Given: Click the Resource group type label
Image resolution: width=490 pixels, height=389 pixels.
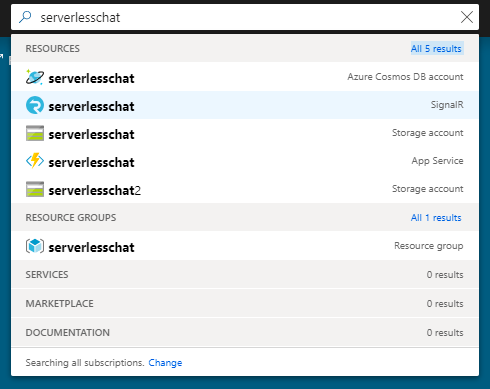Looking at the screenshot, I should 429,246.
